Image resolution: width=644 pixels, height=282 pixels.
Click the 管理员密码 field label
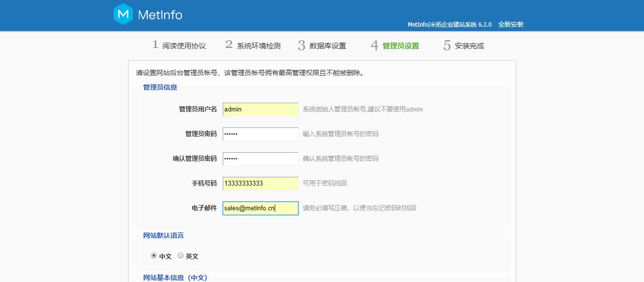(201, 134)
